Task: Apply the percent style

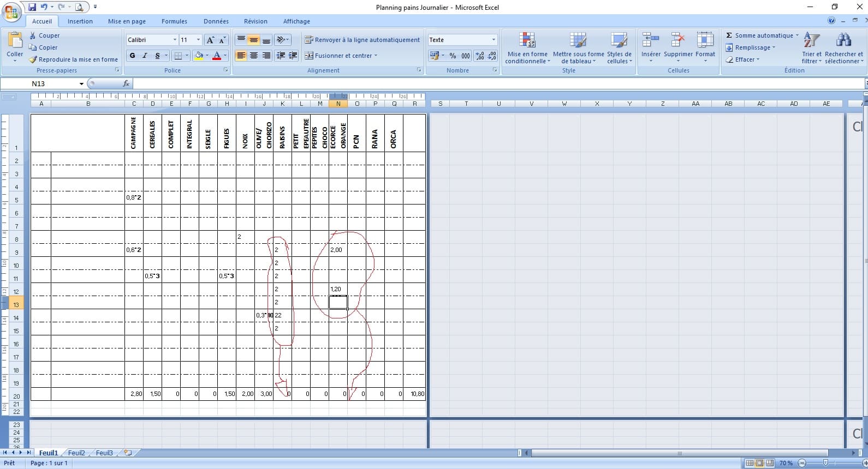Action: [453, 56]
